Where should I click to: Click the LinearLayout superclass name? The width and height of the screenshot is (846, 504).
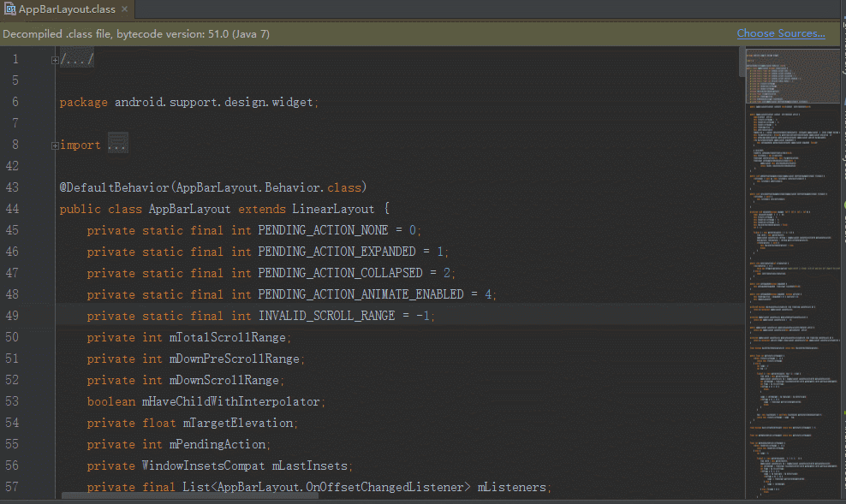tap(333, 209)
